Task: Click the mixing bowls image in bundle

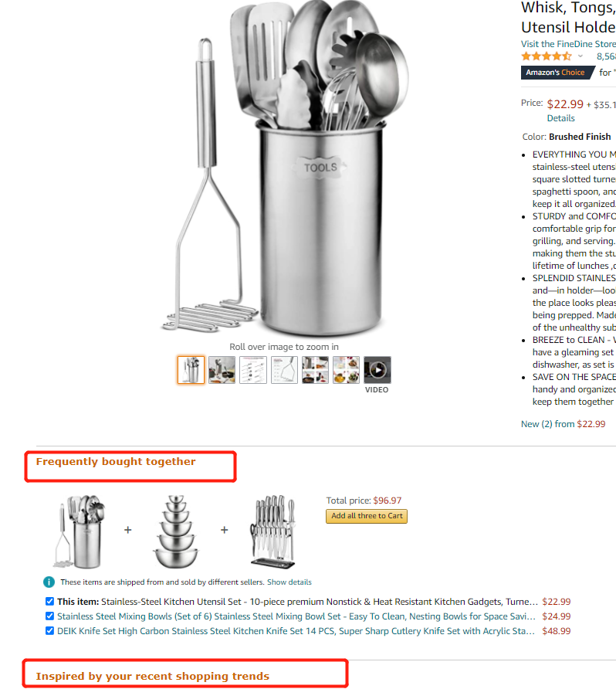Action: coord(176,531)
